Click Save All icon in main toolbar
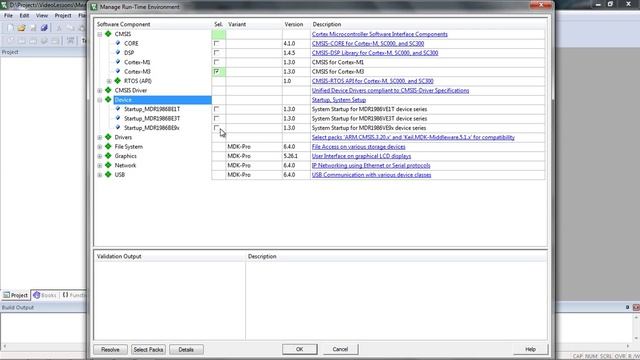This screenshot has height=360, width=640. click(x=44, y=28)
